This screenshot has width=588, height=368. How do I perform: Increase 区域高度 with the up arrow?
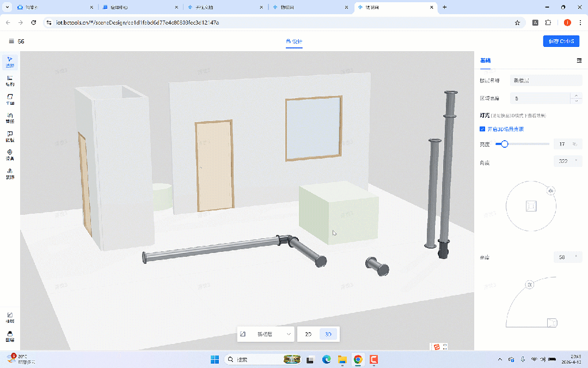577,96
